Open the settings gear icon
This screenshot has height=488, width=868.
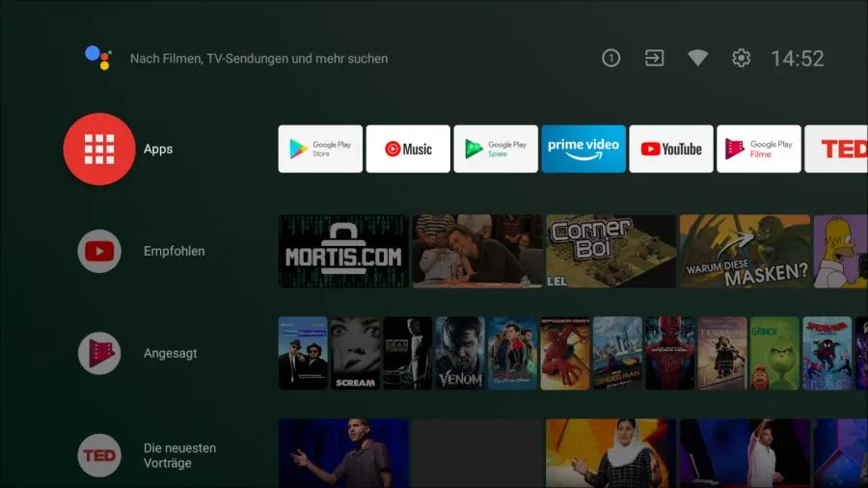point(742,58)
